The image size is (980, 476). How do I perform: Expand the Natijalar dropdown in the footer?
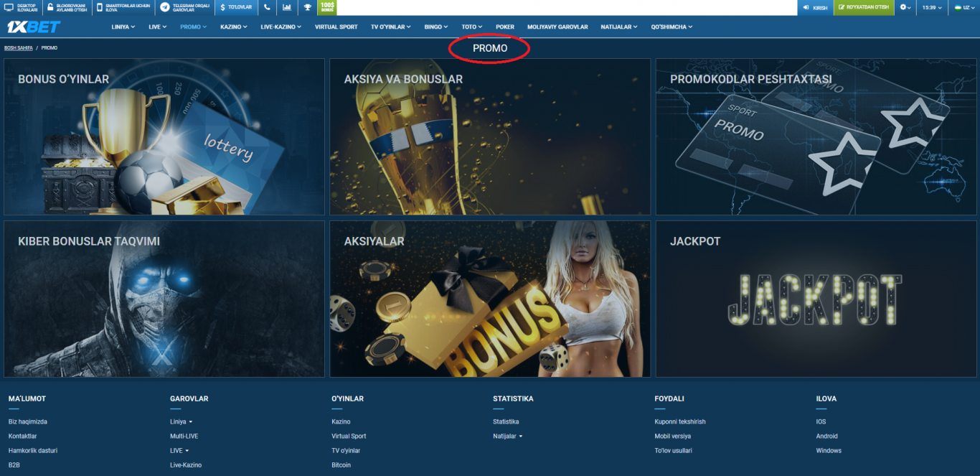point(507,436)
